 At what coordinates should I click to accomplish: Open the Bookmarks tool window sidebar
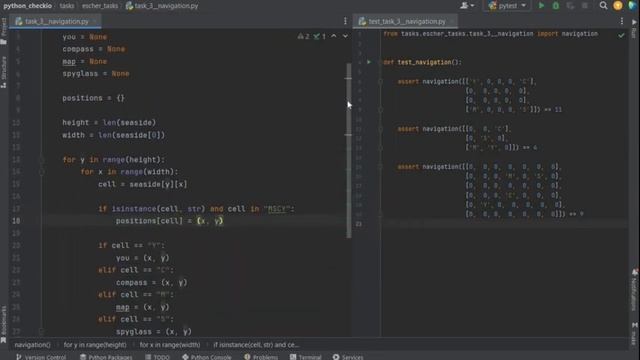point(4,325)
